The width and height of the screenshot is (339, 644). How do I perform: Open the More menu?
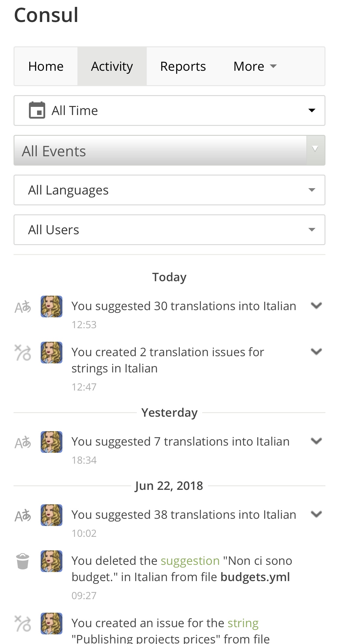[x=255, y=66]
